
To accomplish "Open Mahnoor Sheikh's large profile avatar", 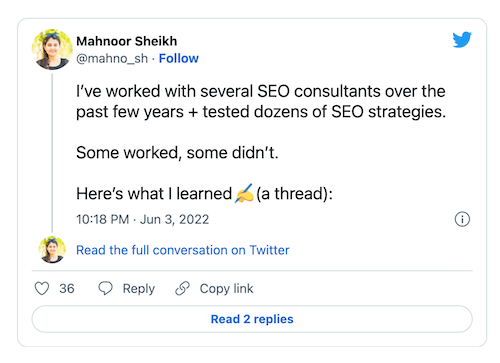I will coord(52,49).
